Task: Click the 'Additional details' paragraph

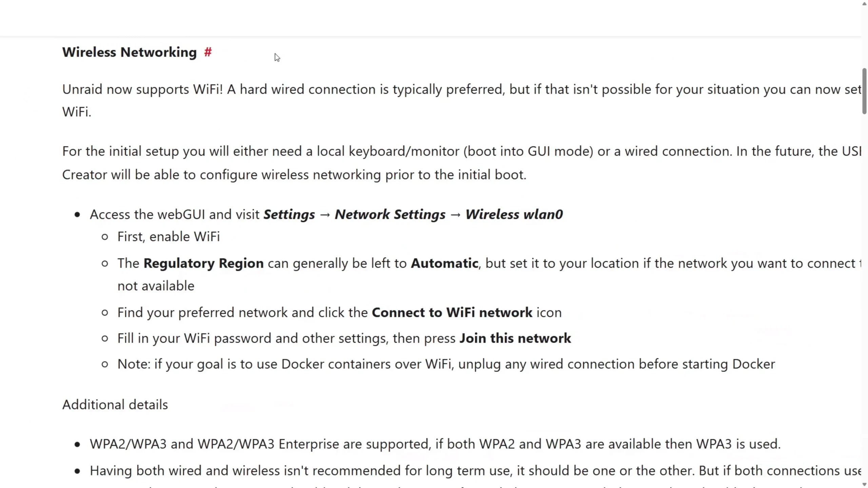Action: coord(115,405)
